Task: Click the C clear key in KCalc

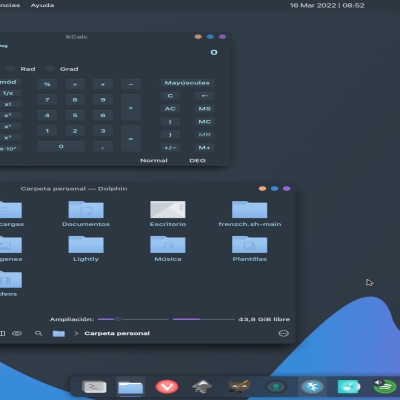Action: (x=170, y=96)
